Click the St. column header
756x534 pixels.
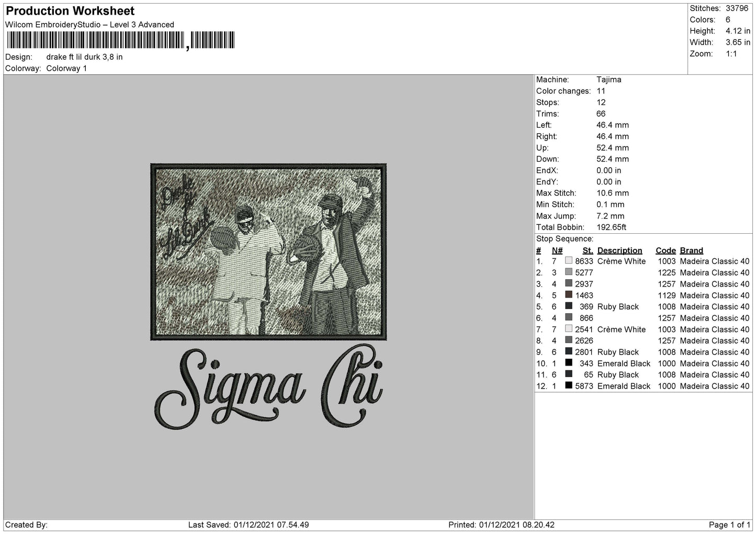(x=588, y=251)
